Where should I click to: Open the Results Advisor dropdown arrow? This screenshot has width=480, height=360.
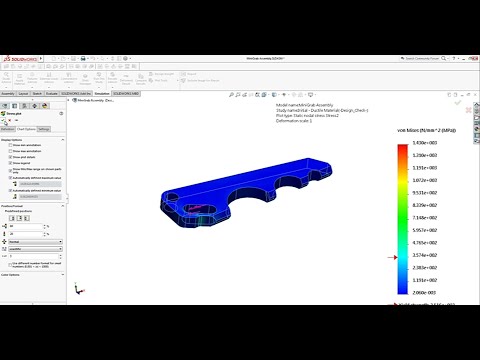point(112,87)
